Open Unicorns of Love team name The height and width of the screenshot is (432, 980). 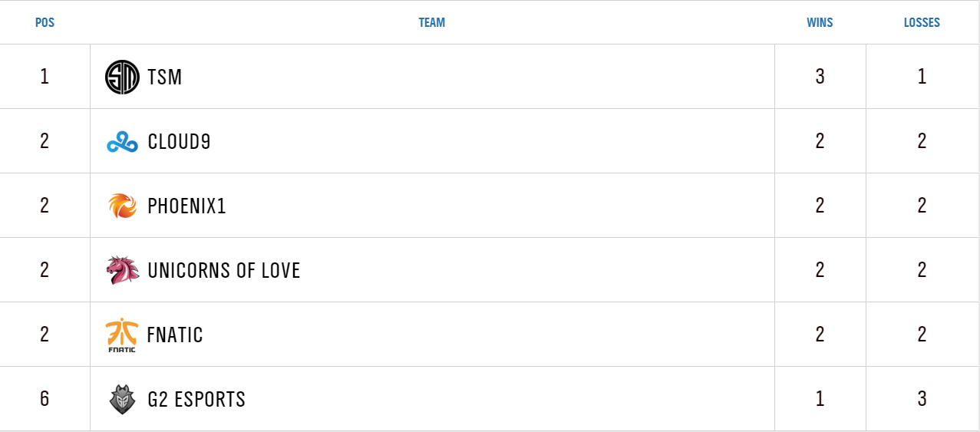click(223, 270)
